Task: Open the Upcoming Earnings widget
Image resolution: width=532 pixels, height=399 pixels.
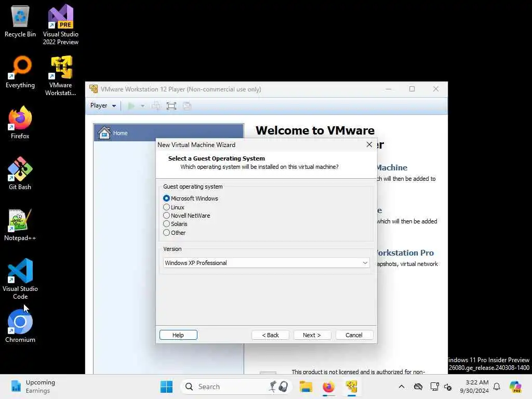Action: click(x=33, y=387)
